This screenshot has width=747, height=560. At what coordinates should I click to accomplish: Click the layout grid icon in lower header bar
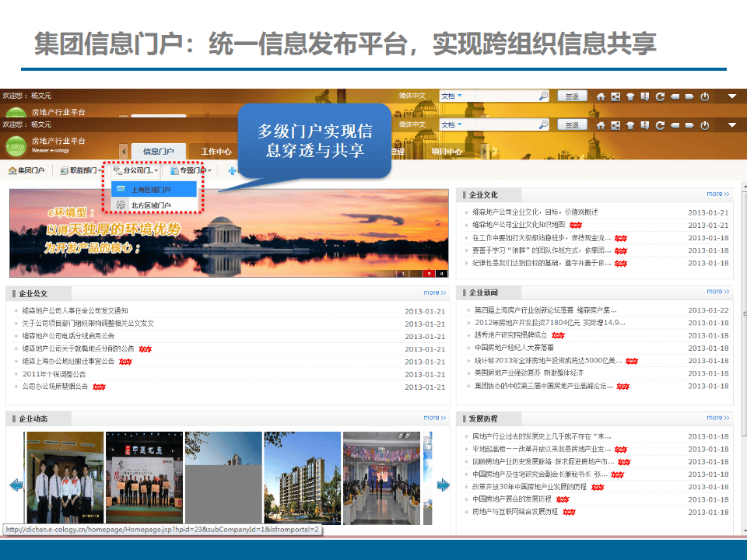615,125
